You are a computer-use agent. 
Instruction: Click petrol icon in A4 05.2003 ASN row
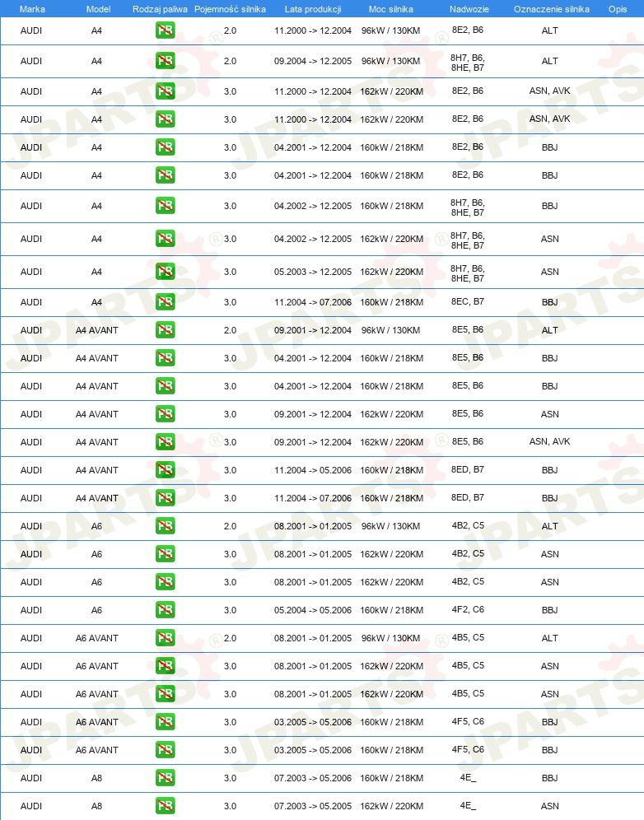point(166,272)
